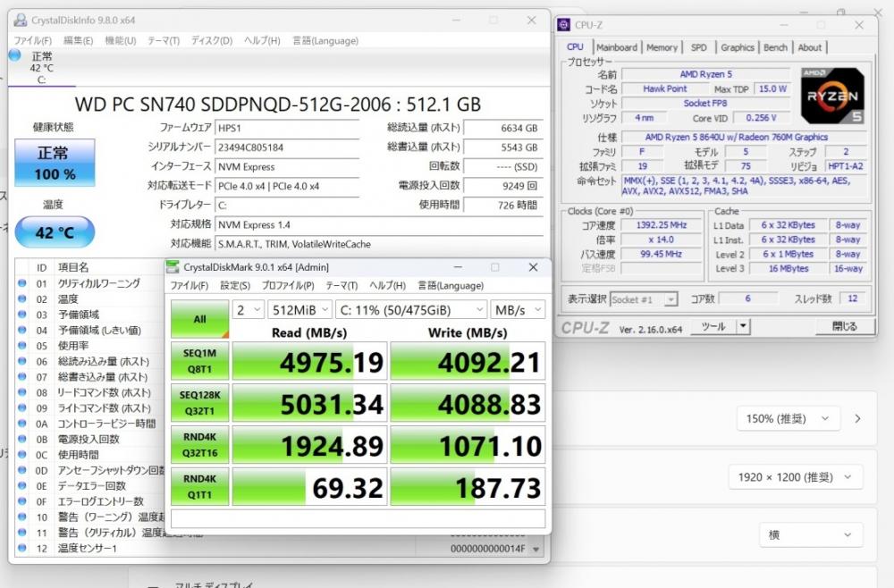This screenshot has height=588, width=894.
Task: Click RND4K Q1T1 write result 187.73
Action: tap(468, 487)
